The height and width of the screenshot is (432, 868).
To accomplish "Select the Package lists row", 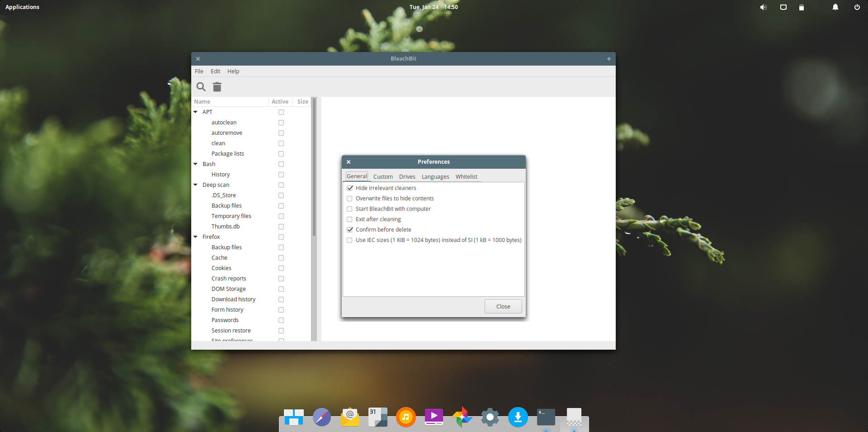I will (251, 154).
